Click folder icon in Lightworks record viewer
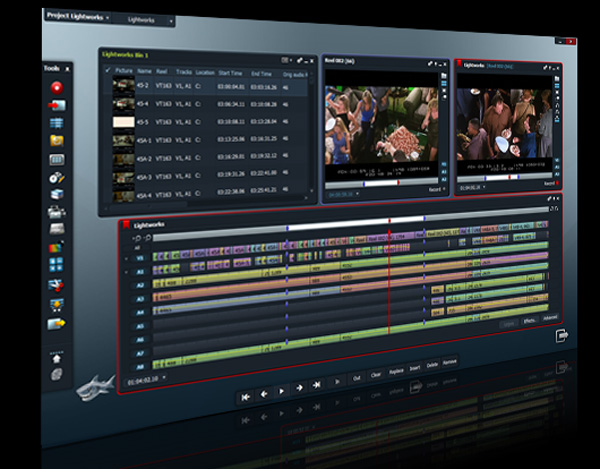 [557, 79]
